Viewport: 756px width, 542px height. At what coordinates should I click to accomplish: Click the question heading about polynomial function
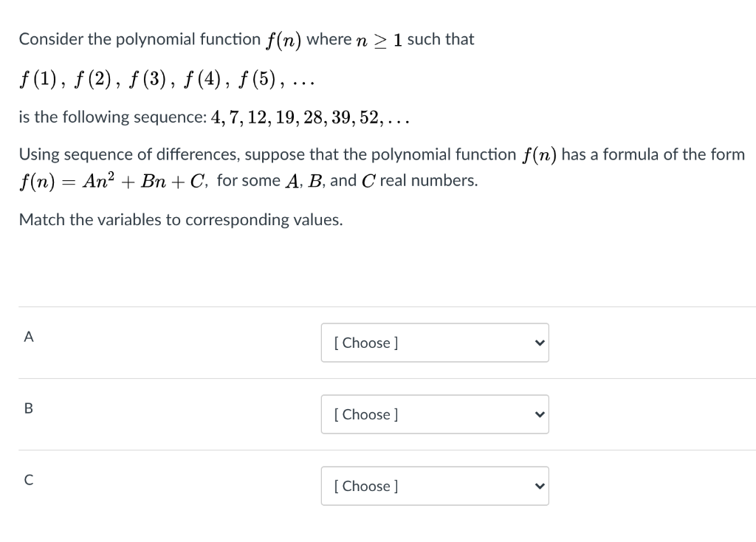[245, 39]
